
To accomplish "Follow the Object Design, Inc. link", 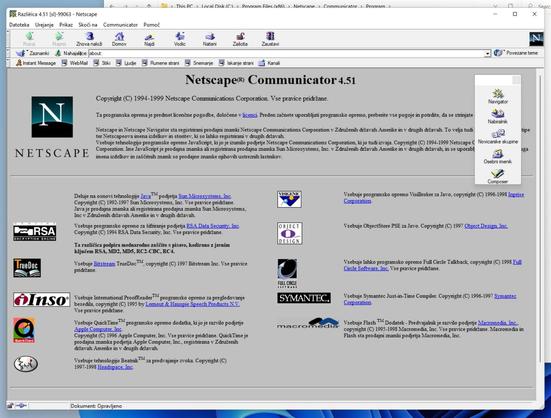I will click(486, 226).
